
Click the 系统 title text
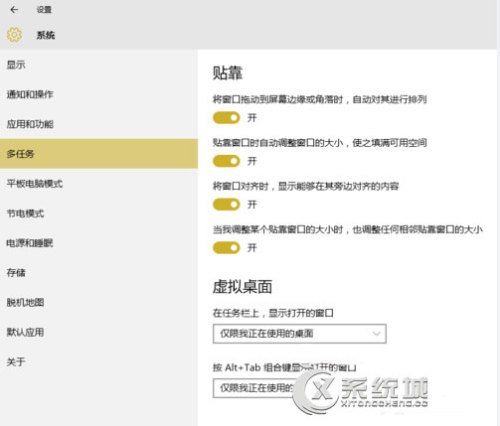tap(46, 35)
